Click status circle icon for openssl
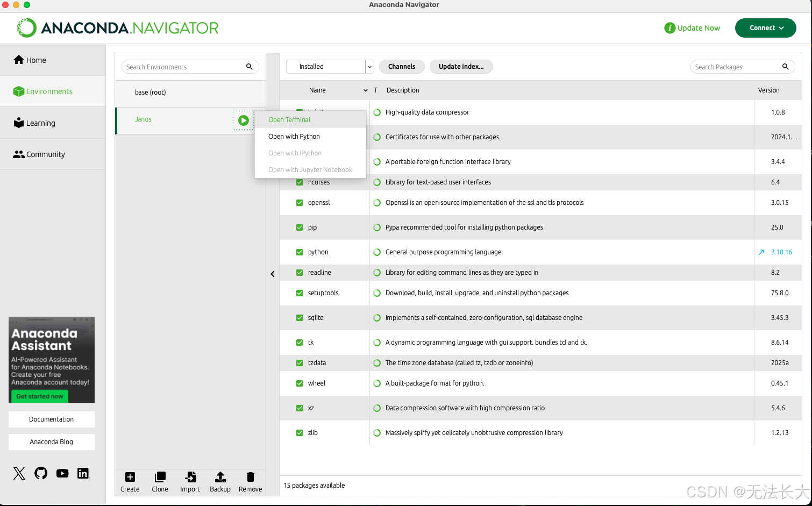The image size is (812, 506). point(377,203)
